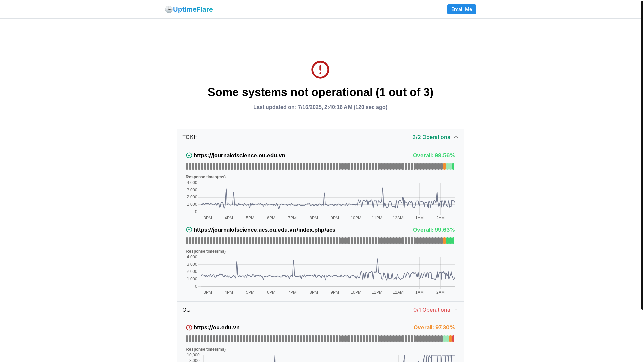This screenshot has height=362, width=644.
Task: Click 0/1 Operational status label
Action: tap(432, 310)
